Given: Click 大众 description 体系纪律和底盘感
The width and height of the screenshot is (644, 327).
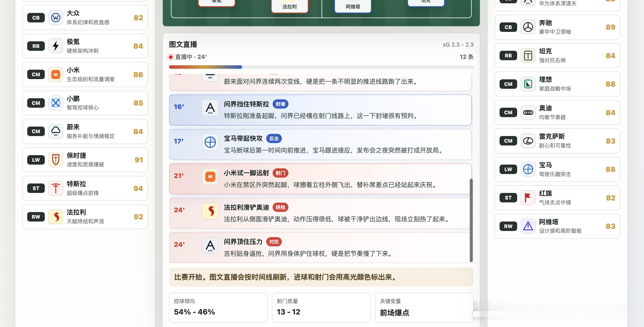Looking at the screenshot, I should [x=88, y=22].
